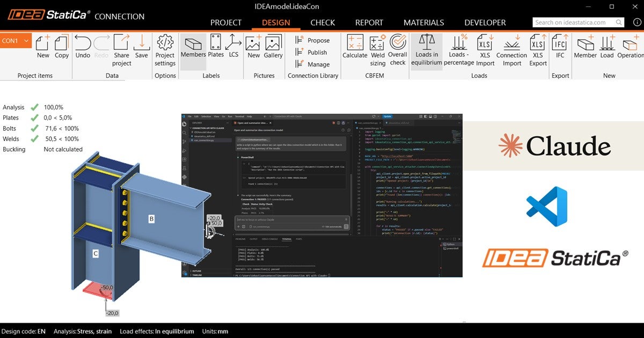Click the Claude logo image
The width and height of the screenshot is (644, 338).
pos(554,146)
